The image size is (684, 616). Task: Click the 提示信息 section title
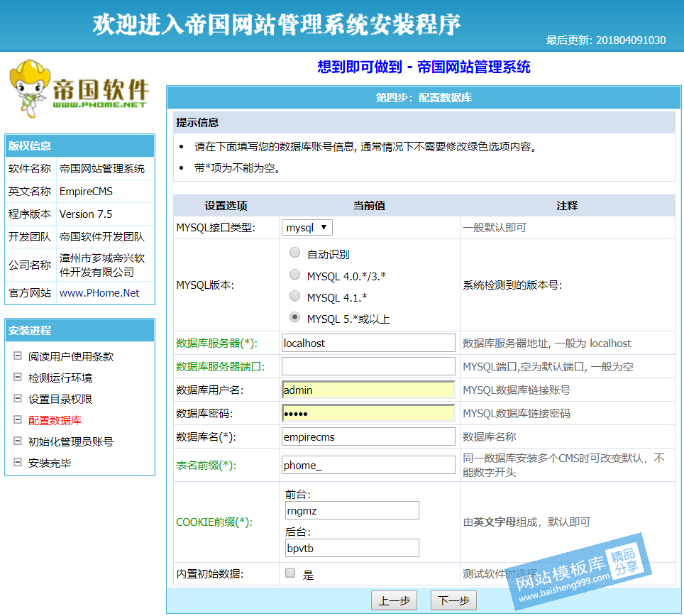pos(197,123)
